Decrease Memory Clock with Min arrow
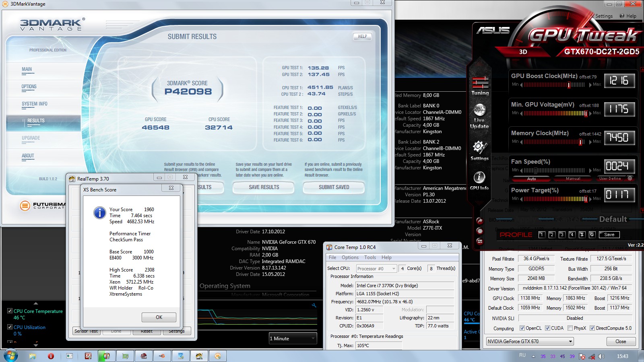 (521, 142)
